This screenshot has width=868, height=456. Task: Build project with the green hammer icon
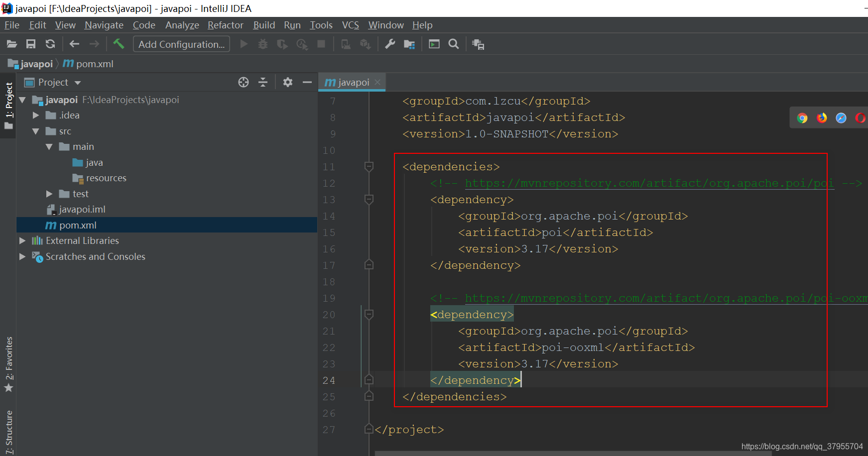pos(119,44)
